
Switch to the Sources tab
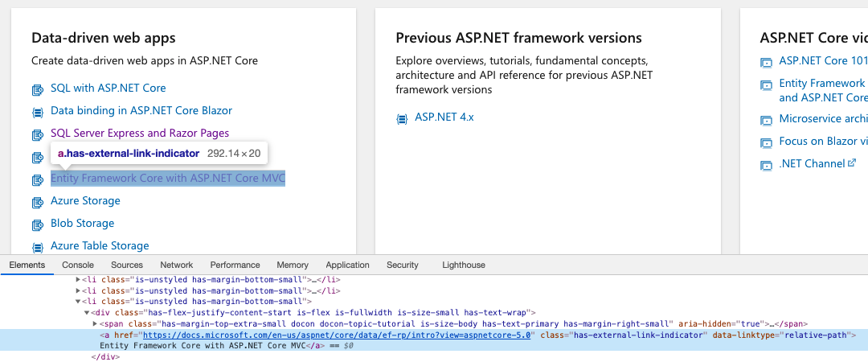127,265
